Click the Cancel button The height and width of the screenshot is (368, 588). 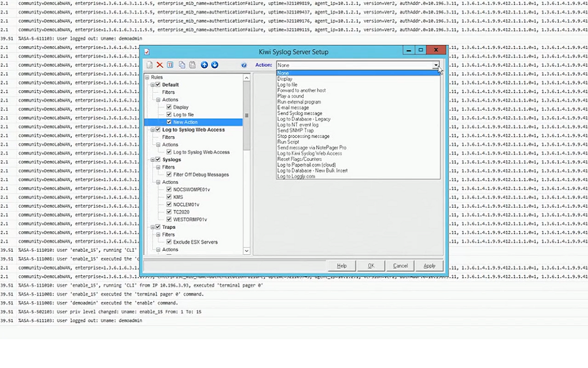coord(400,266)
